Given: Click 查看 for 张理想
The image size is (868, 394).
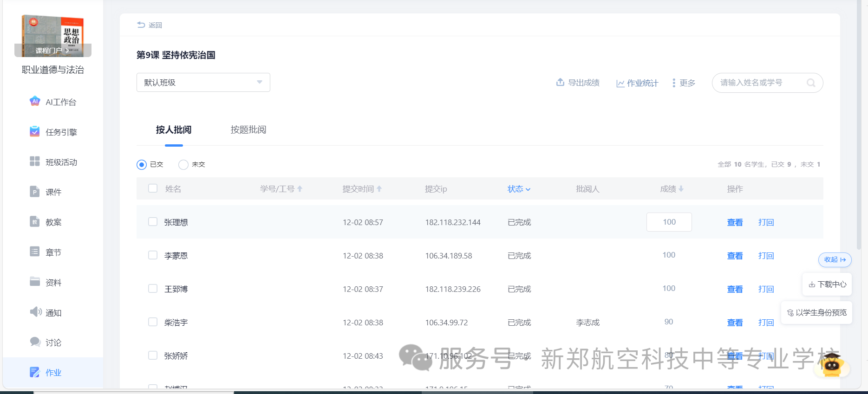Looking at the screenshot, I should (x=735, y=222).
